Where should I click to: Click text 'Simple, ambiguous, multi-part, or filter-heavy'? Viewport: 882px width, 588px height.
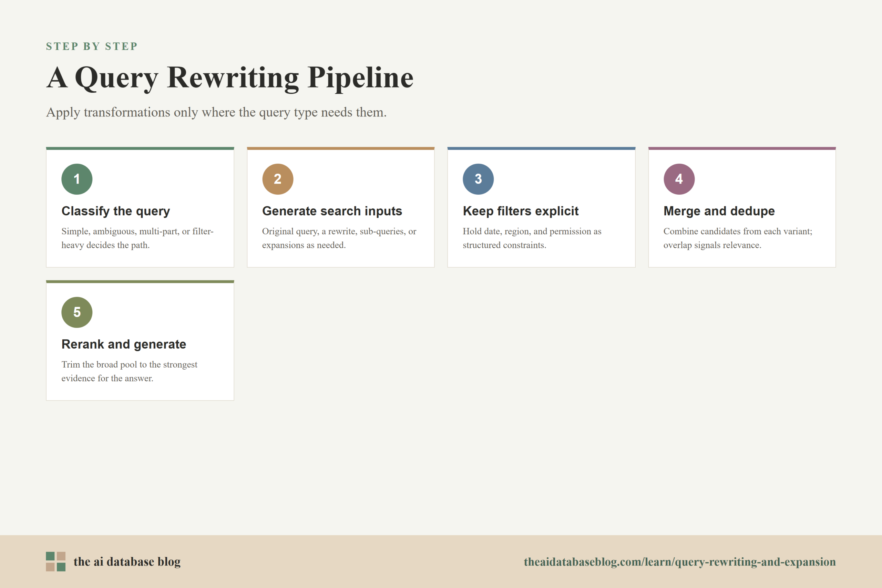click(x=137, y=238)
